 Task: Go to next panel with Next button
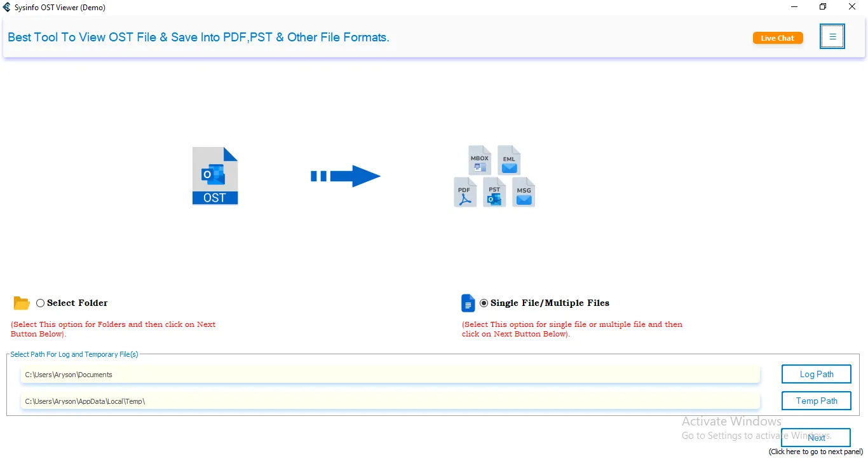(816, 438)
